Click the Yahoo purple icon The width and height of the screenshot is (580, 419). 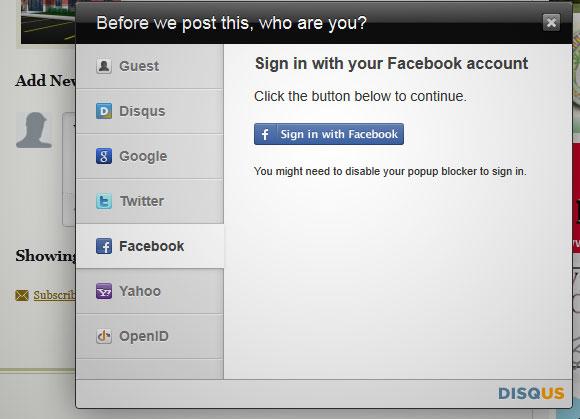(x=104, y=291)
